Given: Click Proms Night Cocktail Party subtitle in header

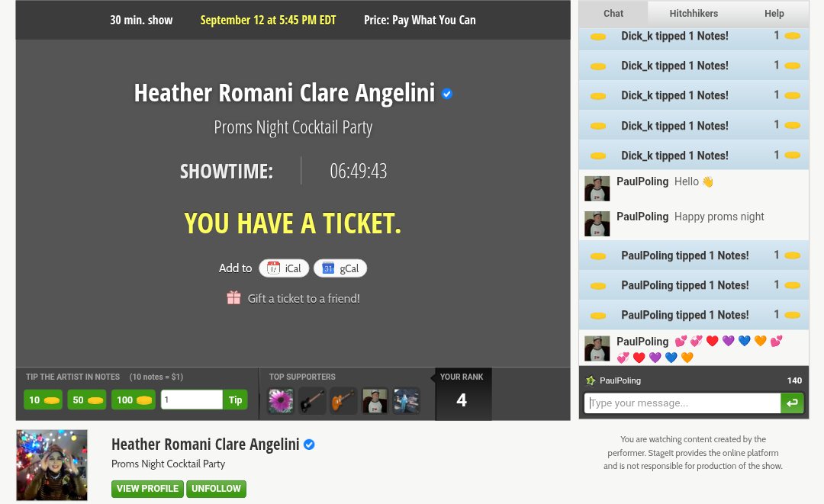Looking at the screenshot, I should click(x=293, y=127).
